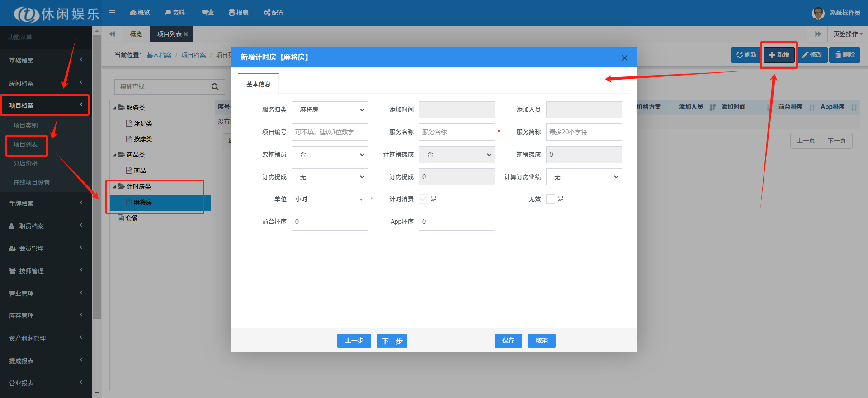Close the 项目列表 tab via x icon
This screenshot has height=398, width=868.
(x=186, y=34)
